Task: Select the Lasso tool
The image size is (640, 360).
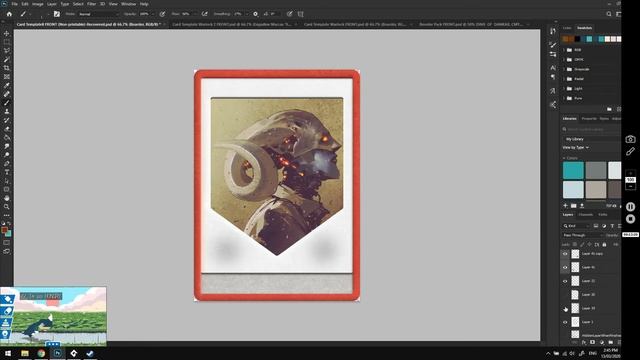Action: [x=7, y=51]
